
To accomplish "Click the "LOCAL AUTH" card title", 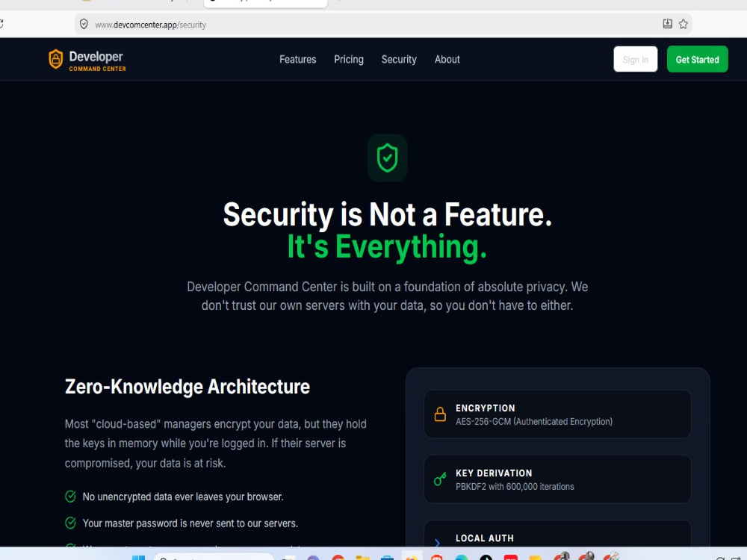I will [x=485, y=538].
